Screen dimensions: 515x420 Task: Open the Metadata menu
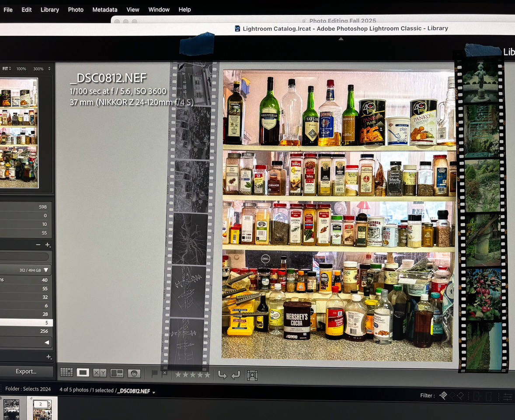105,10
